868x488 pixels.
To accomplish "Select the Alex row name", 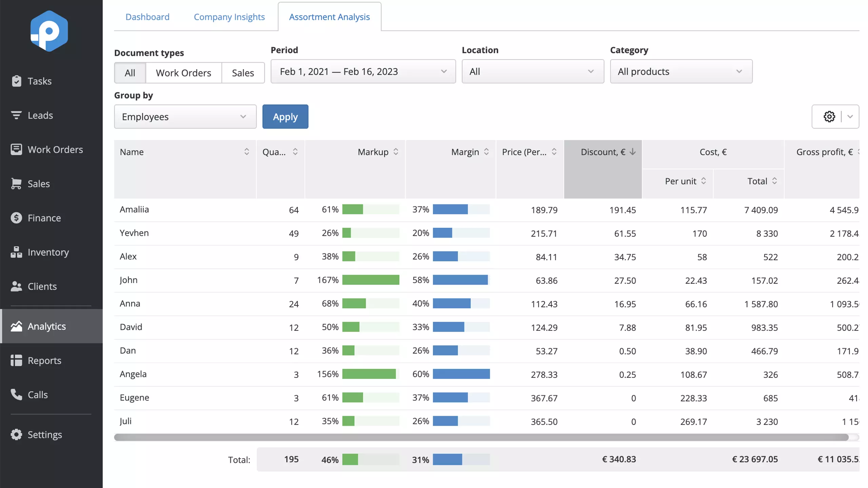I will 128,256.
